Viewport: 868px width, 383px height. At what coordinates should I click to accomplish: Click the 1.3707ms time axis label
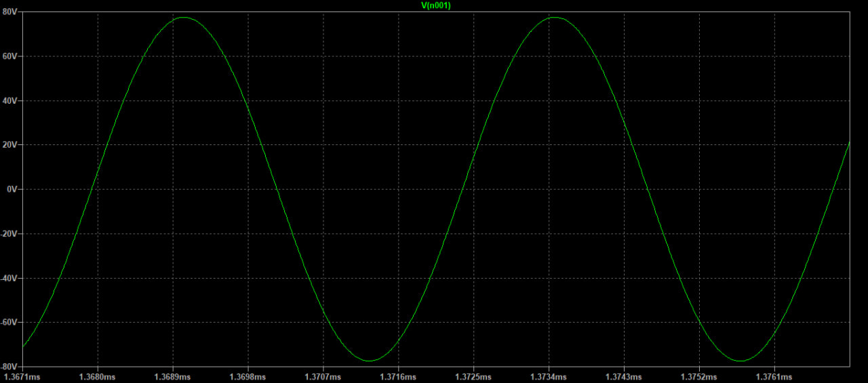tap(323, 376)
